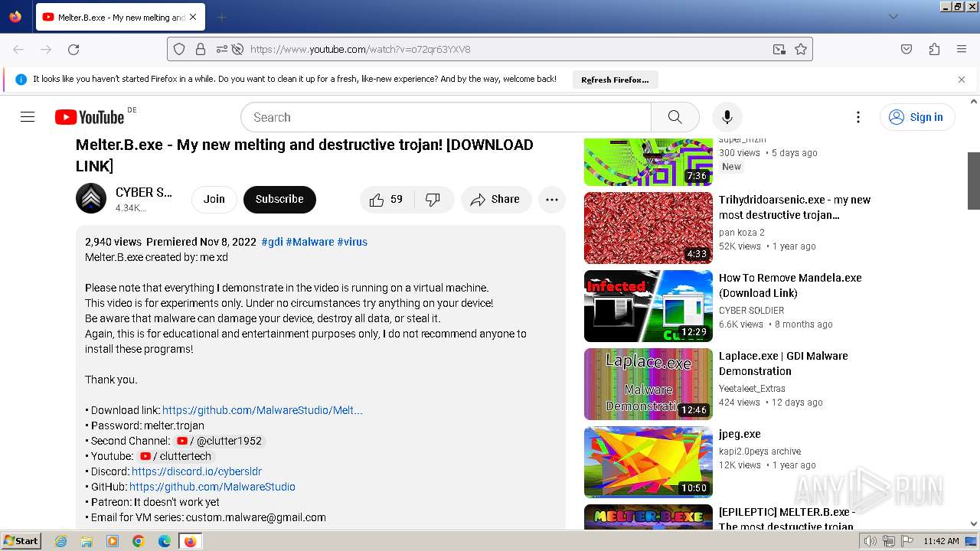Screen dimensions: 980x551
Task: Open the GitHub download link
Action: click(263, 410)
